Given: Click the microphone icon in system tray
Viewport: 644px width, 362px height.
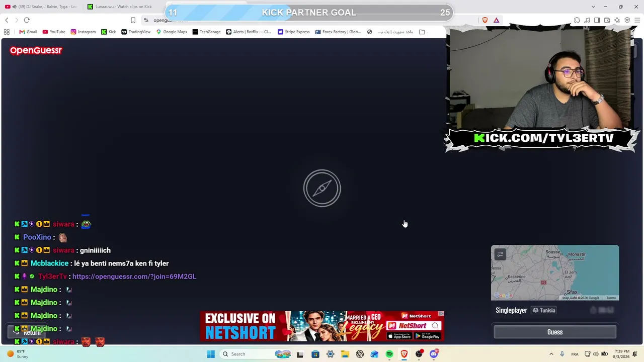Looking at the screenshot, I should [x=562, y=354].
